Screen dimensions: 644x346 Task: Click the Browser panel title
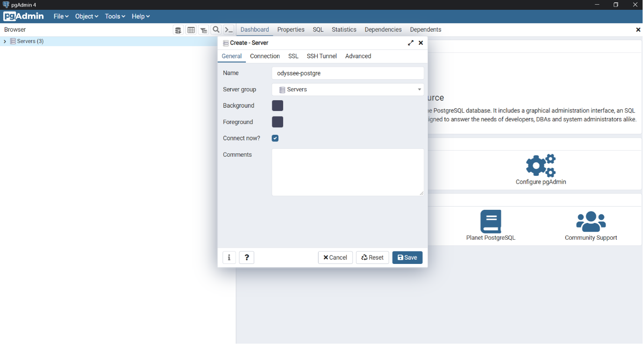pyautogui.click(x=15, y=30)
